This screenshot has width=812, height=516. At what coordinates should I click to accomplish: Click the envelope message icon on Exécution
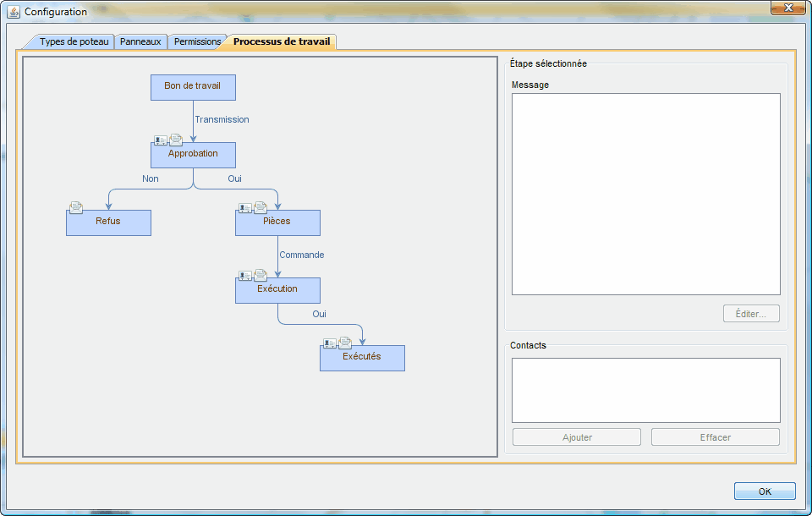coord(261,275)
